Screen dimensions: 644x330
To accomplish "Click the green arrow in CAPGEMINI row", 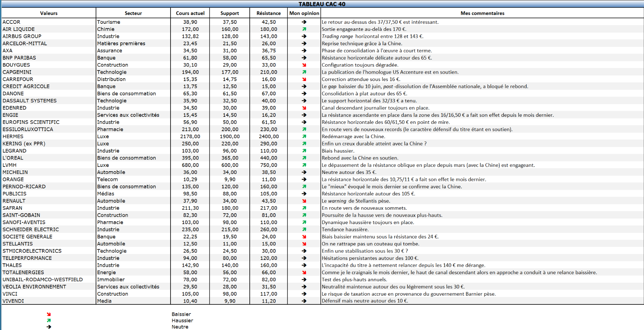I will (x=304, y=72).
